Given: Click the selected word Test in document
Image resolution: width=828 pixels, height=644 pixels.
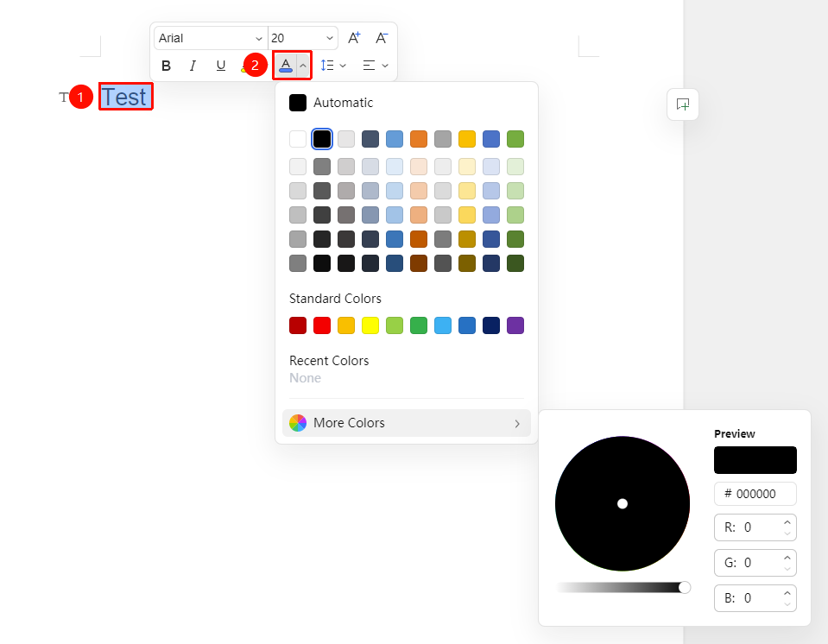Looking at the screenshot, I should [x=123, y=98].
